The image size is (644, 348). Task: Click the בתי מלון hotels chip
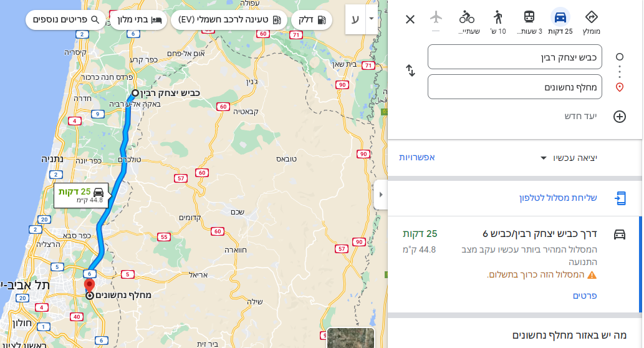pyautogui.click(x=139, y=20)
